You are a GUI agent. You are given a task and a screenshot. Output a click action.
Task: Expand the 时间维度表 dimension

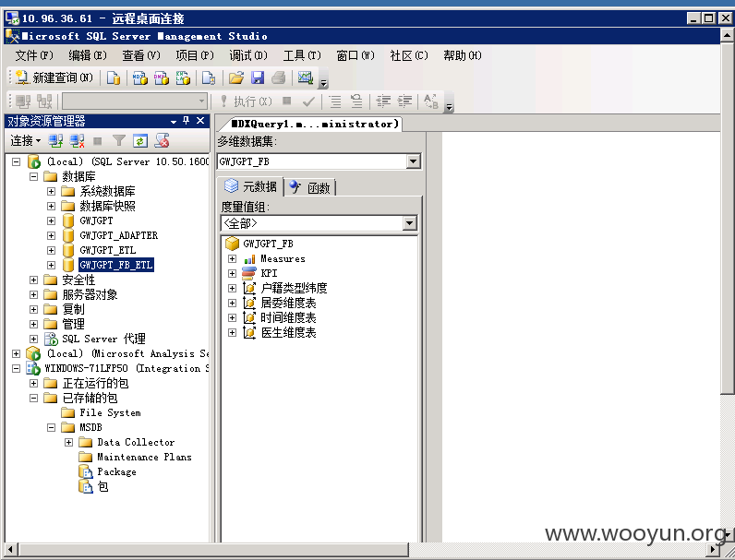pyautogui.click(x=232, y=317)
